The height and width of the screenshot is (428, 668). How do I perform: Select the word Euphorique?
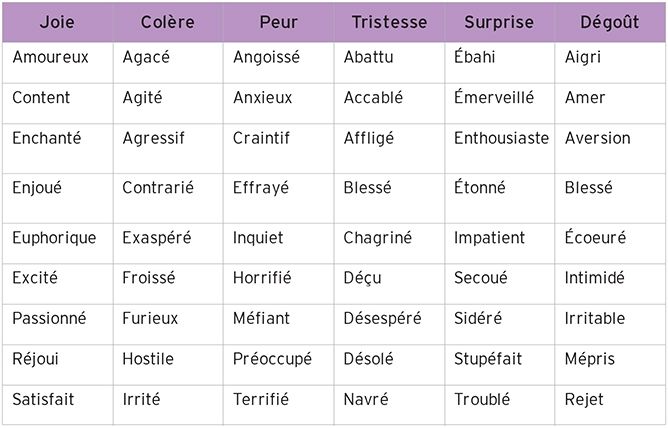54,238
